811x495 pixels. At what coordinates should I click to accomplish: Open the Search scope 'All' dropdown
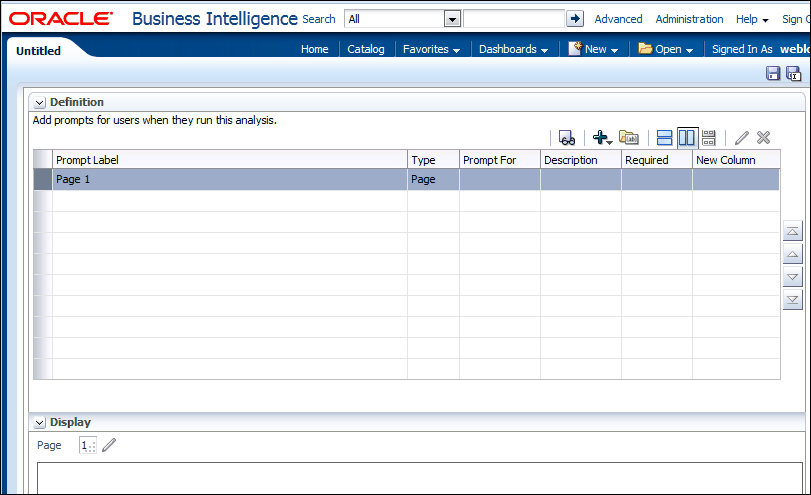[452, 19]
